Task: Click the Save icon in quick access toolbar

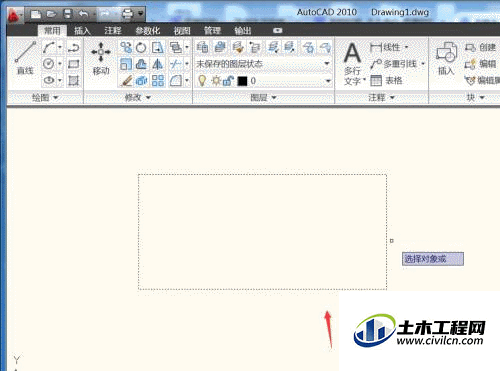Action: (68, 14)
